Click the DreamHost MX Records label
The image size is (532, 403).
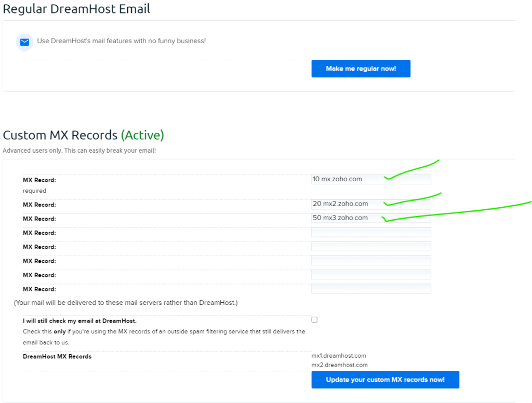(x=56, y=356)
